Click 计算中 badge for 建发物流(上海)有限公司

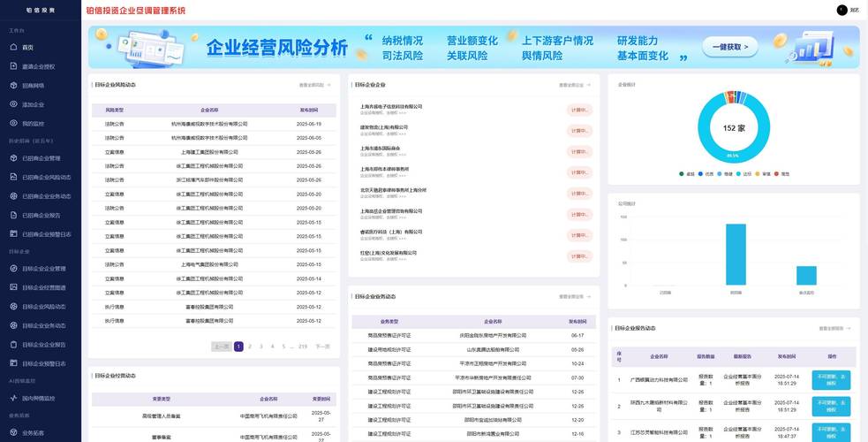click(579, 131)
